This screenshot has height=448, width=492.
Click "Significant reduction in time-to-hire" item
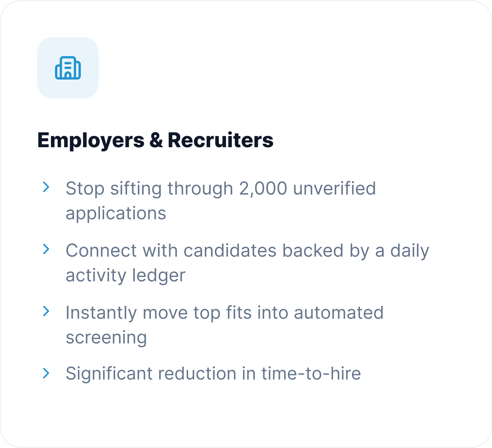(213, 373)
